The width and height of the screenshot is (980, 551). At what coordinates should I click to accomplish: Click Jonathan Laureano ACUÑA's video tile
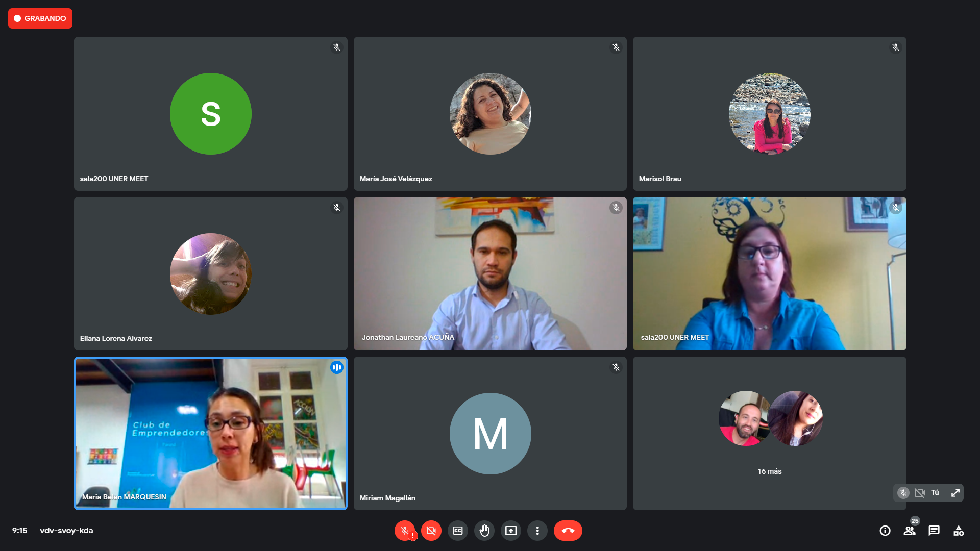[490, 273]
